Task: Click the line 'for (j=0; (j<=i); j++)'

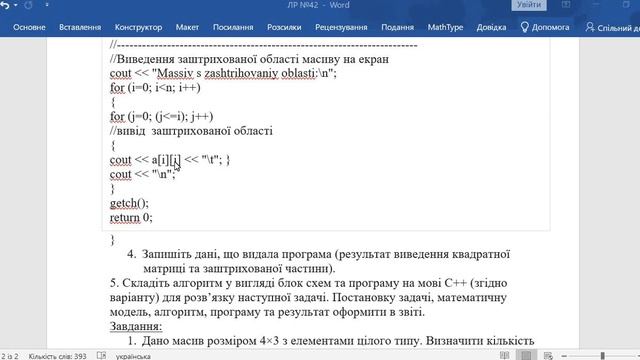Action: (162, 116)
